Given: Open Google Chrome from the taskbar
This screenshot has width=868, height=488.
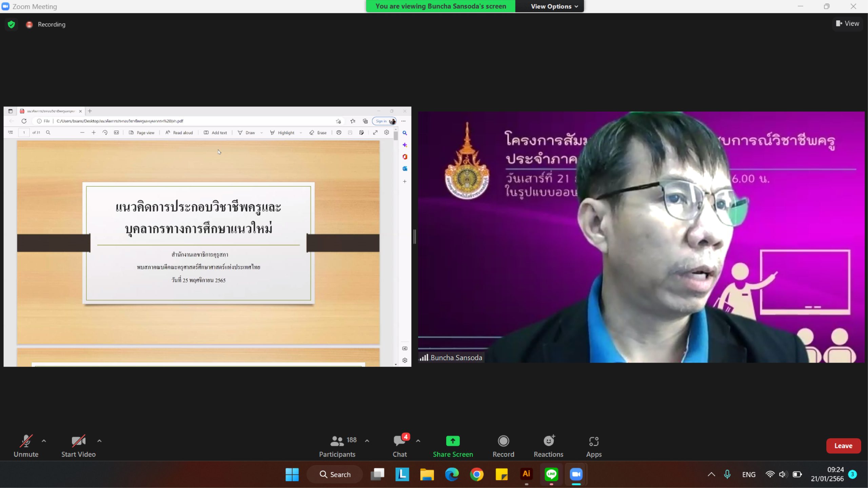Looking at the screenshot, I should tap(477, 474).
